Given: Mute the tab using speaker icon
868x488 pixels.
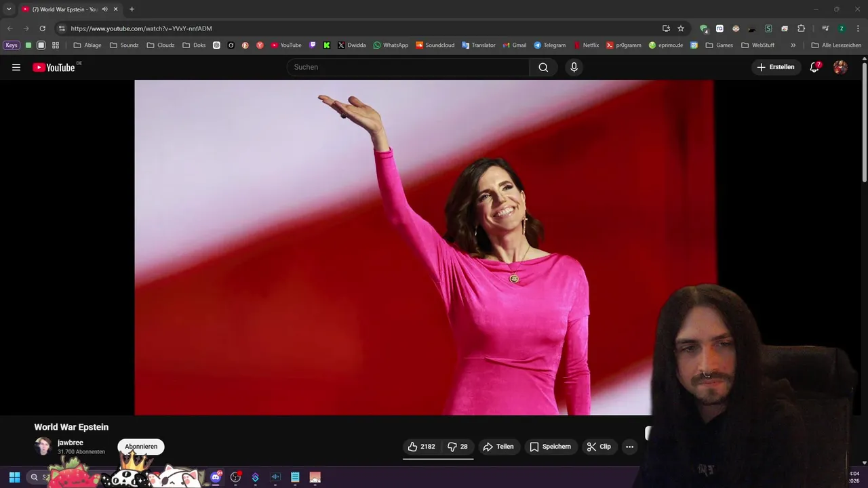Looking at the screenshot, I should pyautogui.click(x=104, y=9).
